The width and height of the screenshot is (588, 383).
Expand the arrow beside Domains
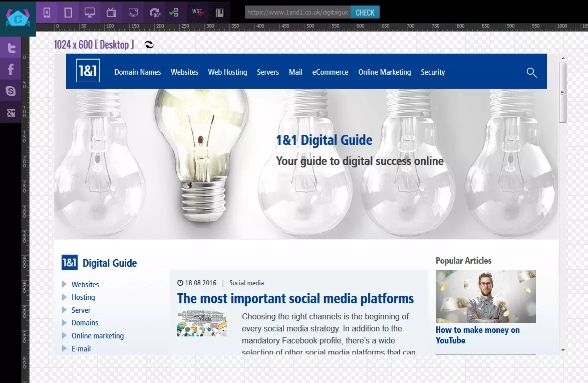pos(65,322)
